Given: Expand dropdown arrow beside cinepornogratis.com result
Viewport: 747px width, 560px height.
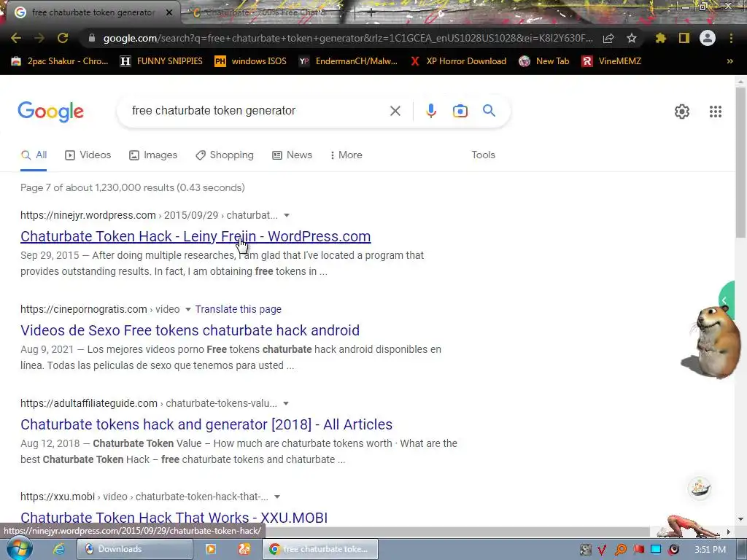Looking at the screenshot, I should click(x=187, y=309).
